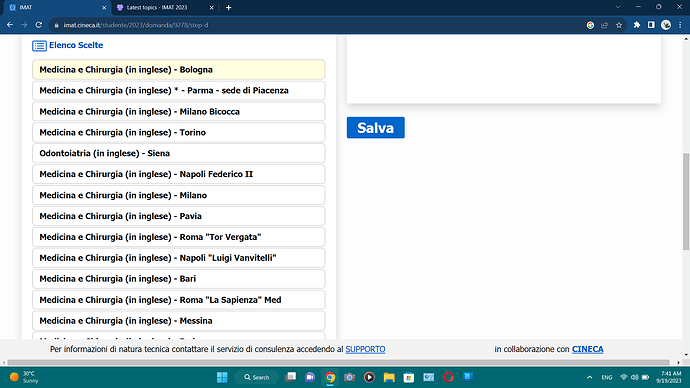Click the view site information lock icon
Viewport: 690px width, 388px height.
[x=56, y=25]
